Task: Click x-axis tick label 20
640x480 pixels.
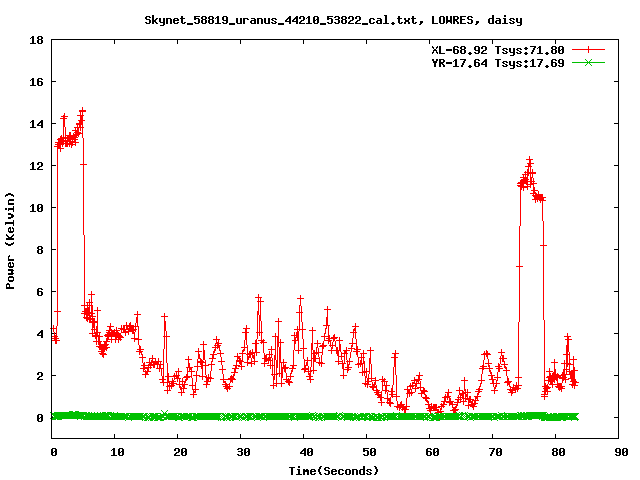Action: click(x=180, y=452)
